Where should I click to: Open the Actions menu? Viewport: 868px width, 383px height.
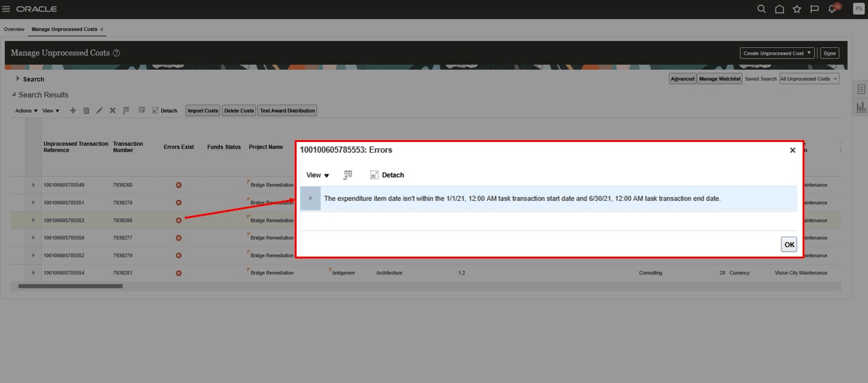(25, 110)
